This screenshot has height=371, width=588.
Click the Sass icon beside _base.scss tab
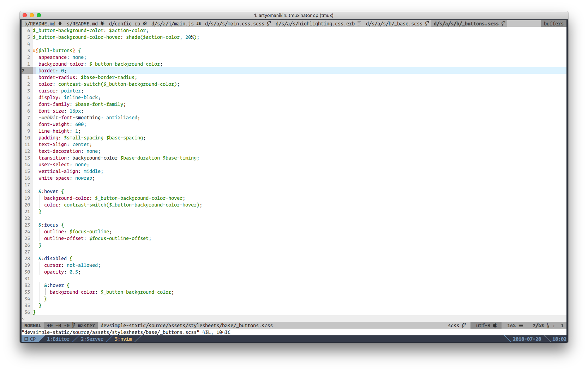click(427, 24)
